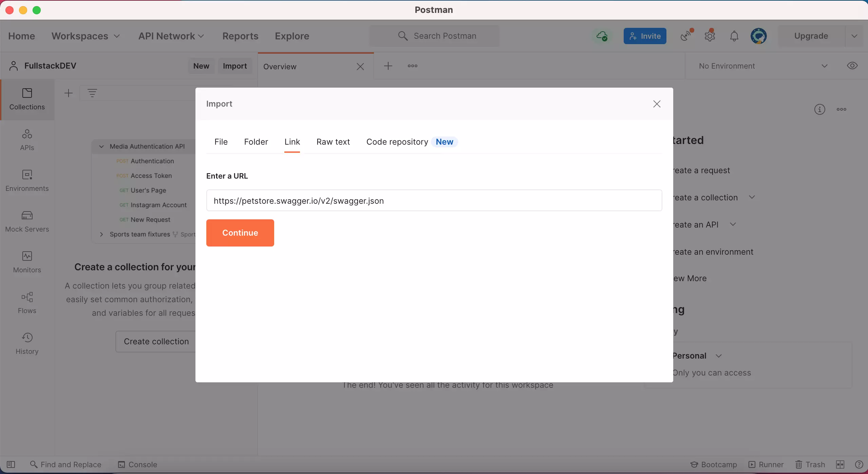Switch to the File import tab
The width and height of the screenshot is (868, 474).
pyautogui.click(x=221, y=142)
